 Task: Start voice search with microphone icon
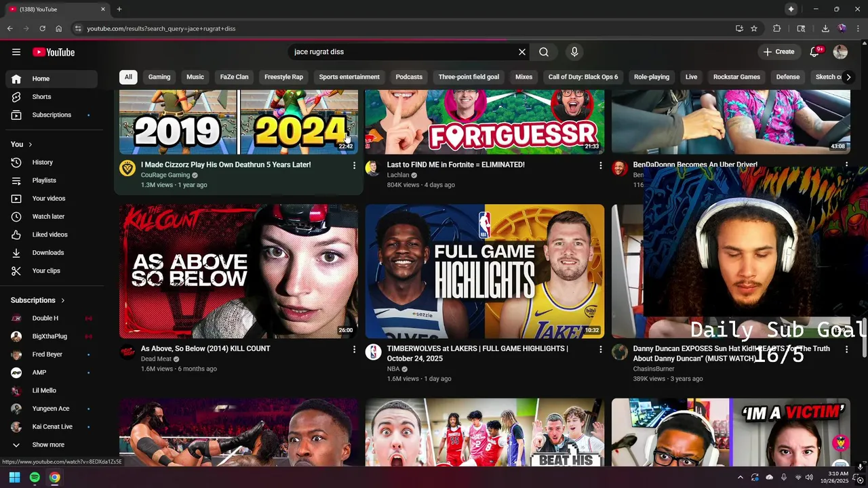pos(574,52)
